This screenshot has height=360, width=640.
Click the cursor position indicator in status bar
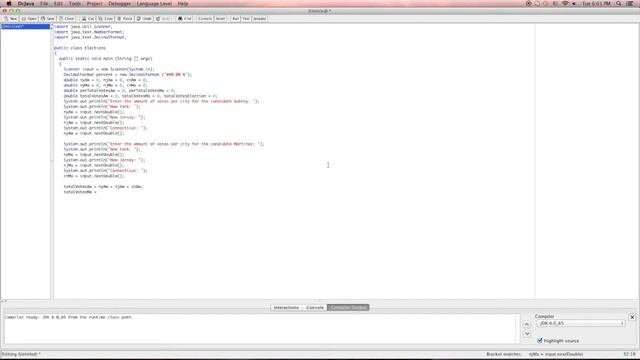[x=629, y=354]
